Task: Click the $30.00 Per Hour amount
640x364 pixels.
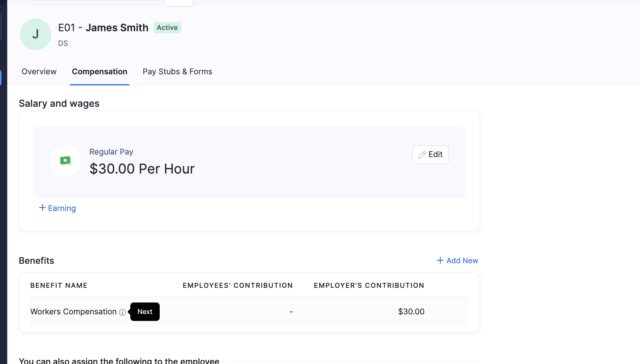Action: tap(142, 169)
